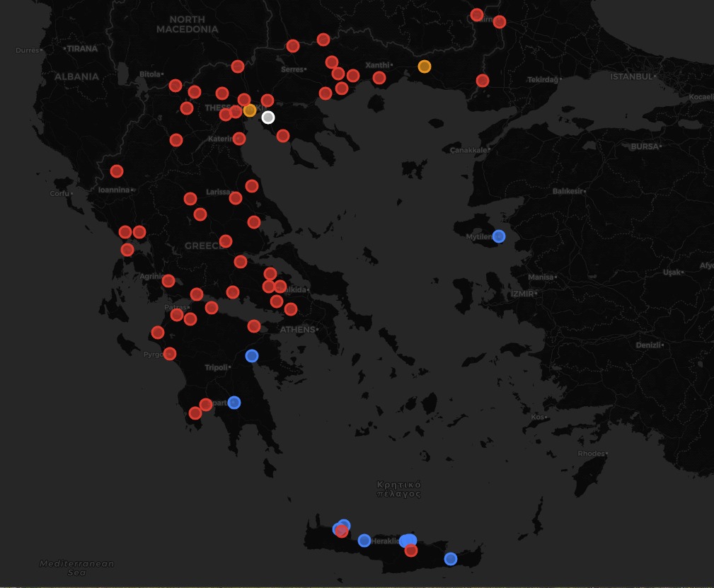Click the red marker north of Ioannina
The height and width of the screenshot is (588, 714).
[117, 171]
